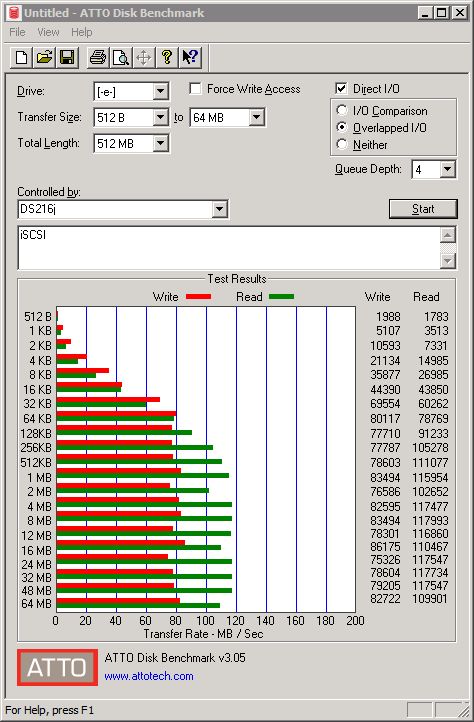Start the benchmark test
This screenshot has width=474, height=722.
423,209
